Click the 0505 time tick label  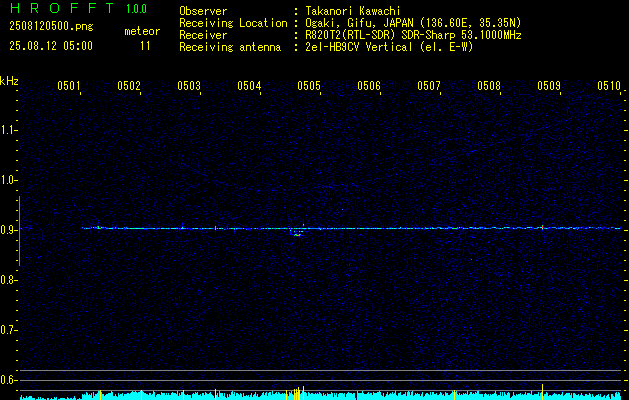[309, 85]
